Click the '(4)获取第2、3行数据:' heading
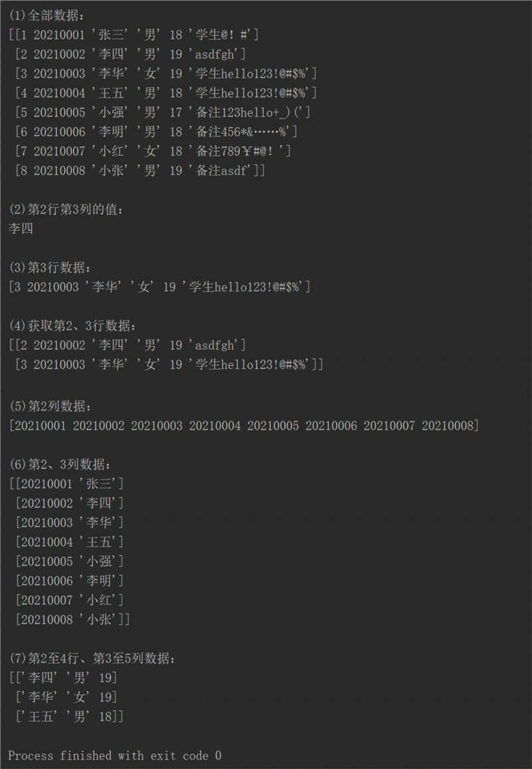This screenshot has width=532, height=769. [73, 326]
